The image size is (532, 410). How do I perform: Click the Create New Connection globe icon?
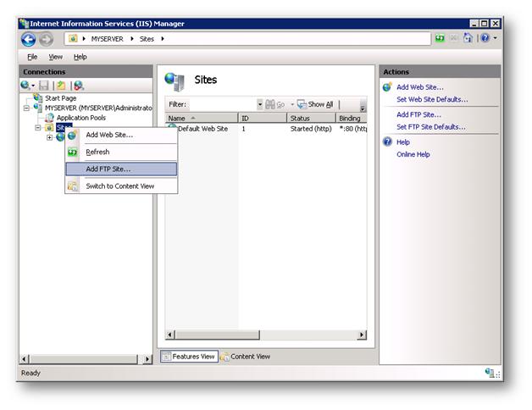[26, 86]
